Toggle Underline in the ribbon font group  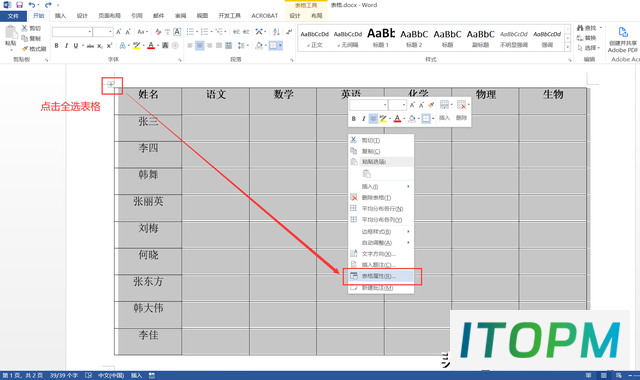point(76,46)
